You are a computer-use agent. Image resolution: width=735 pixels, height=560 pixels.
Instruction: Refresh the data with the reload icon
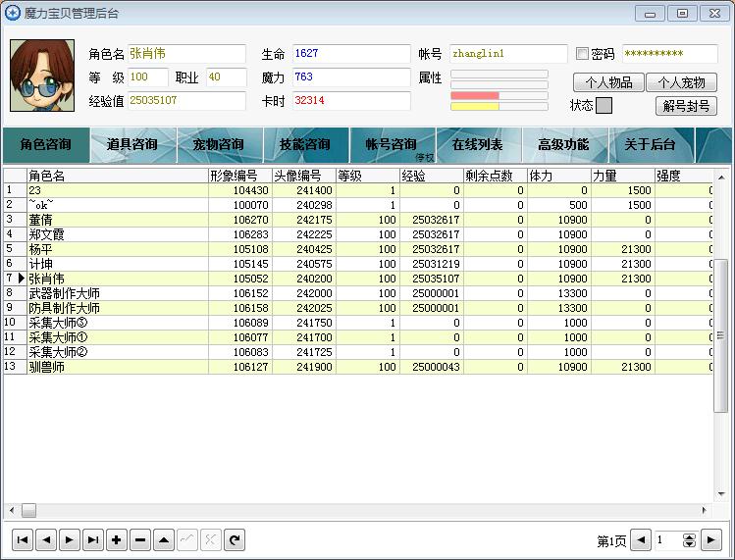(x=235, y=539)
